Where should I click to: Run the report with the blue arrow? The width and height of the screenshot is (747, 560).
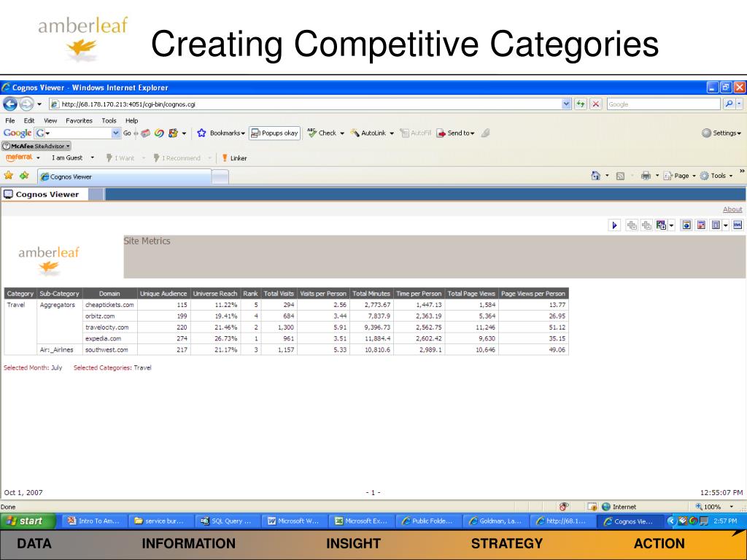[614, 225]
